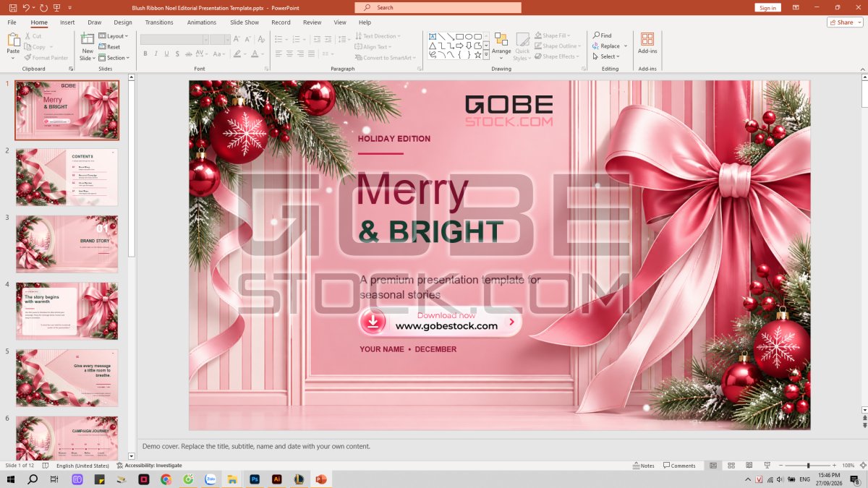Screen dimensions: 868x488
Task: Open Font dialog box launcher
Action: pos(267,69)
